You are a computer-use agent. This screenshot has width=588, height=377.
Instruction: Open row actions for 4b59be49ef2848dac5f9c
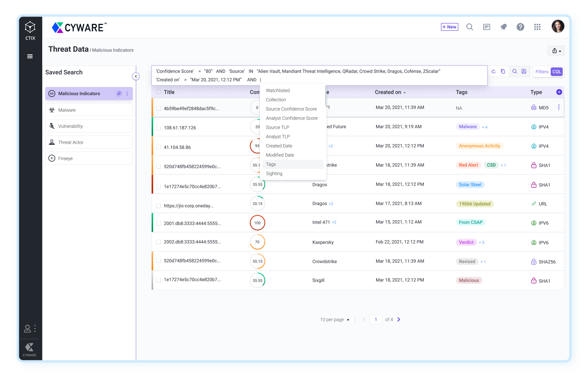coord(559,107)
